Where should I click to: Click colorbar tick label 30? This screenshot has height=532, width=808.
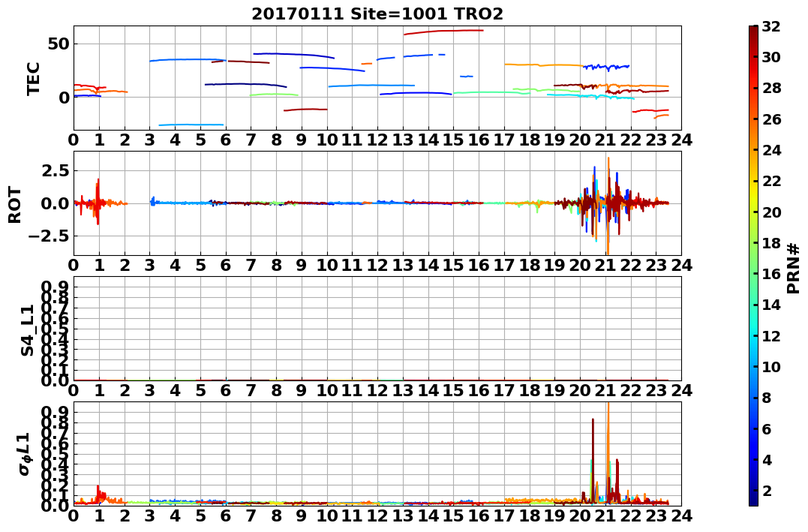[x=771, y=58]
